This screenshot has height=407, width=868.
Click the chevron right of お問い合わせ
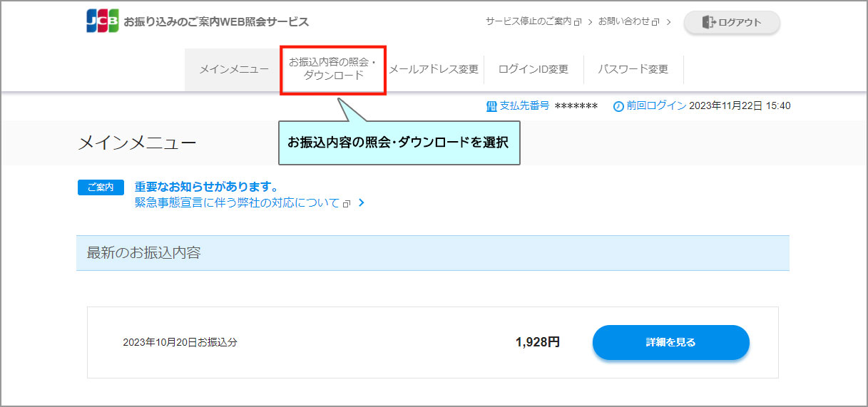(x=668, y=22)
